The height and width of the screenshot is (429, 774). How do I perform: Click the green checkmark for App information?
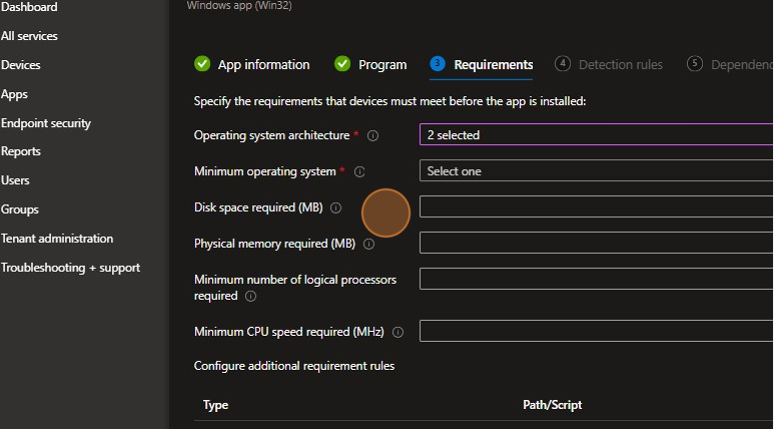pos(203,64)
